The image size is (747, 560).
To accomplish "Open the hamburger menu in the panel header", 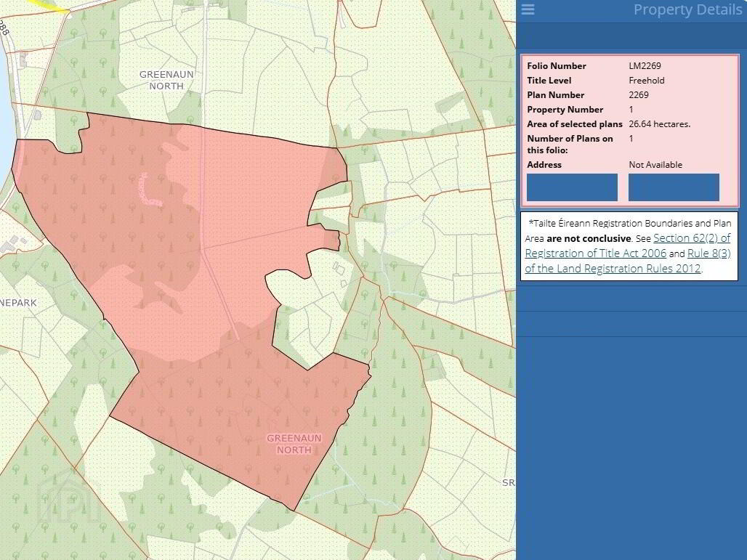I will point(528,9).
